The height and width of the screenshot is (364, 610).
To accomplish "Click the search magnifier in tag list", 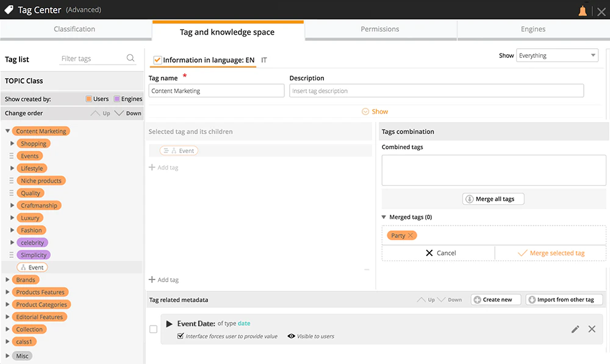I will (x=131, y=58).
